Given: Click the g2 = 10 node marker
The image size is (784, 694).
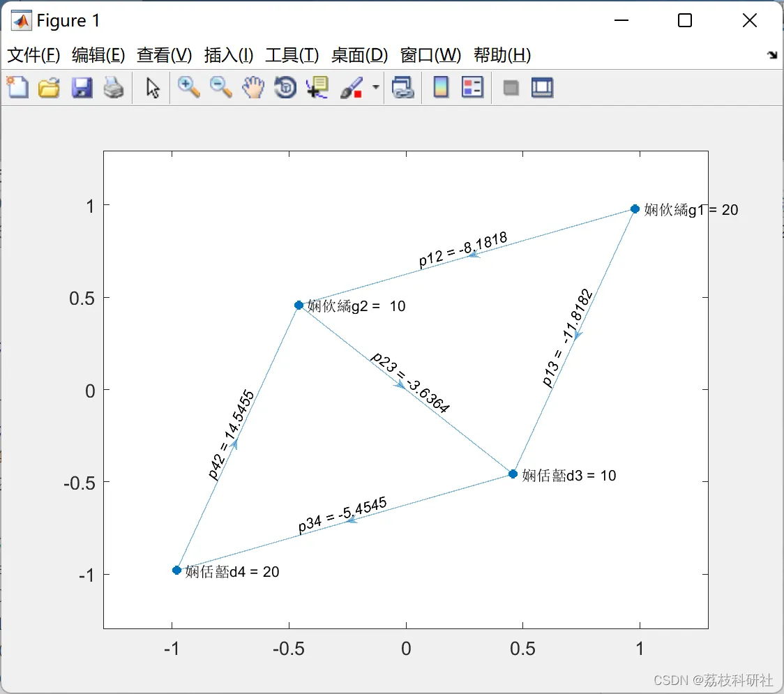Looking at the screenshot, I should 299,305.
